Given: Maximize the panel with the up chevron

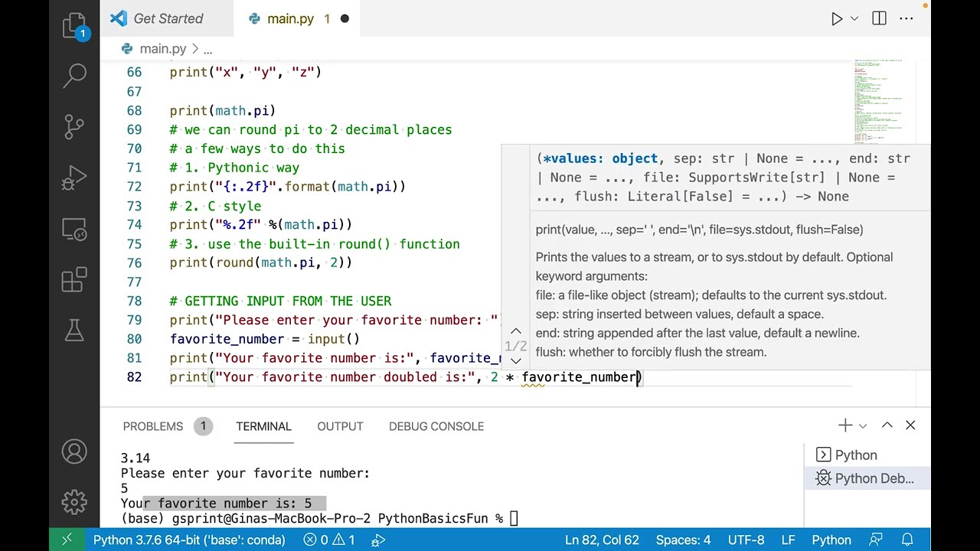Looking at the screenshot, I should [887, 425].
